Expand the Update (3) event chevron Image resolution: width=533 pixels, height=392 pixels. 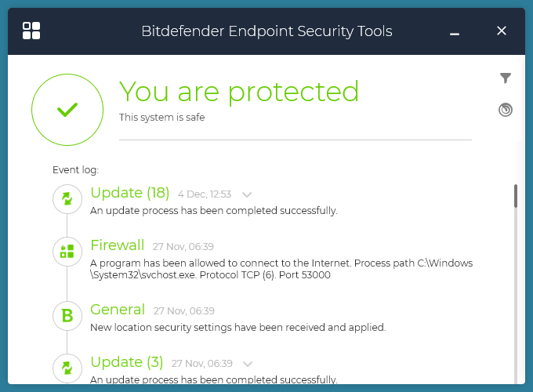coord(248,364)
